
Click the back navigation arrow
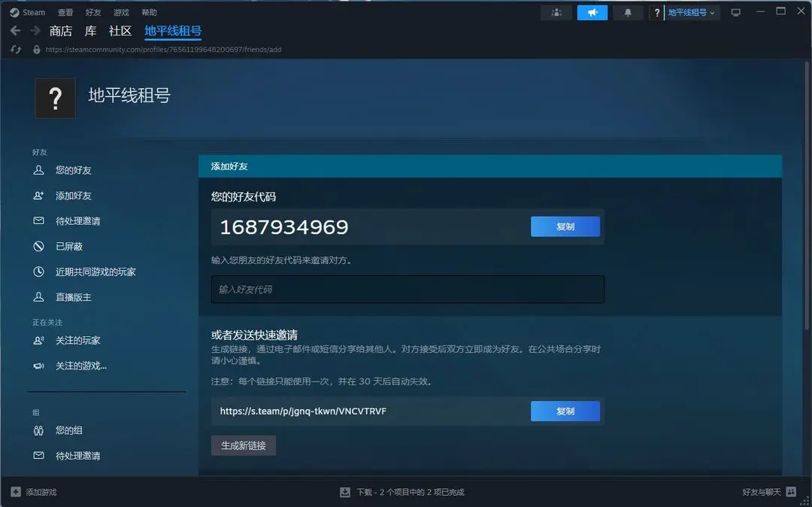pos(15,31)
